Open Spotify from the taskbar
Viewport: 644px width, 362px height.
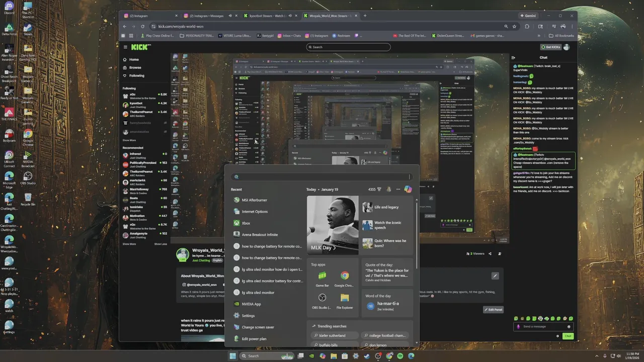coord(400,356)
